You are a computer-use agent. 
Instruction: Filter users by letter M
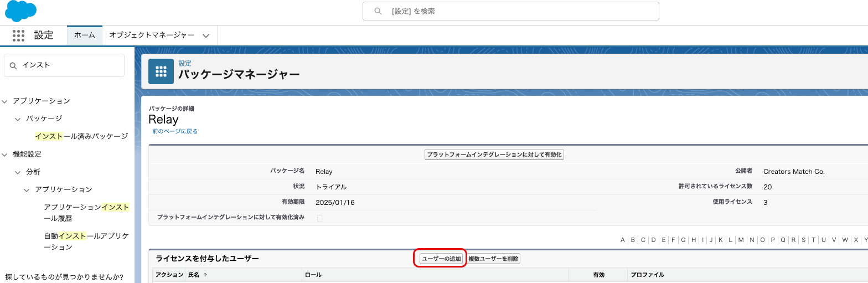pyautogui.click(x=741, y=240)
